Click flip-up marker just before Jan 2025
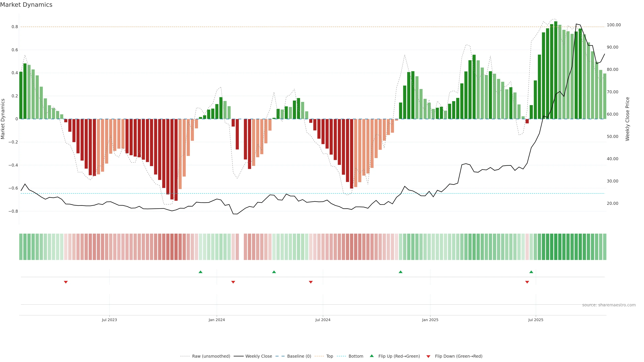The height and width of the screenshot is (362, 644). click(x=400, y=272)
